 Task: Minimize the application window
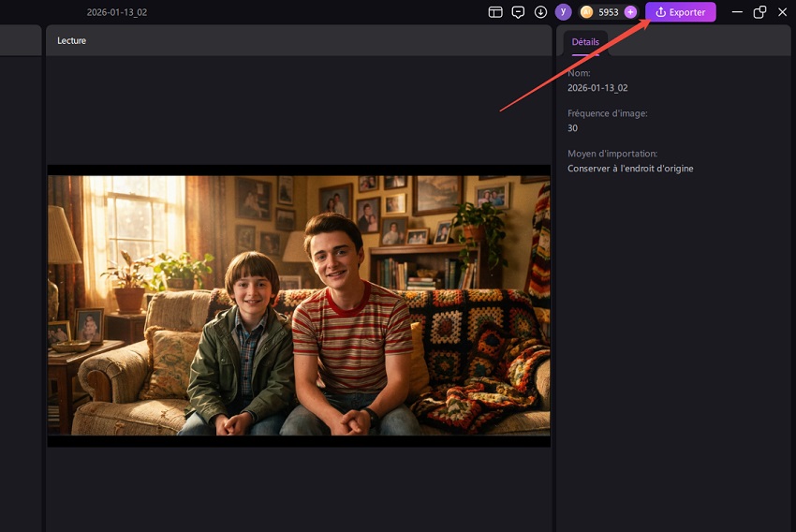click(x=737, y=12)
